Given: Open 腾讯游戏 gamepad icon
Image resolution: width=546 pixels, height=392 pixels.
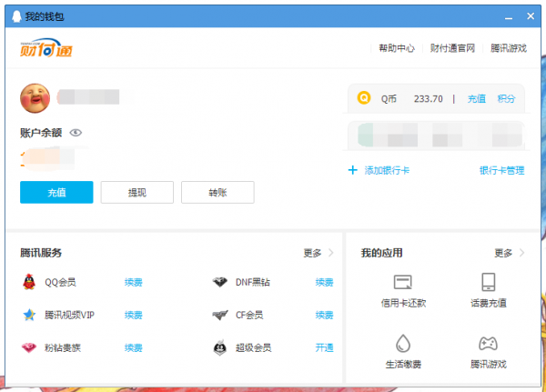Looking at the screenshot, I should (x=488, y=344).
